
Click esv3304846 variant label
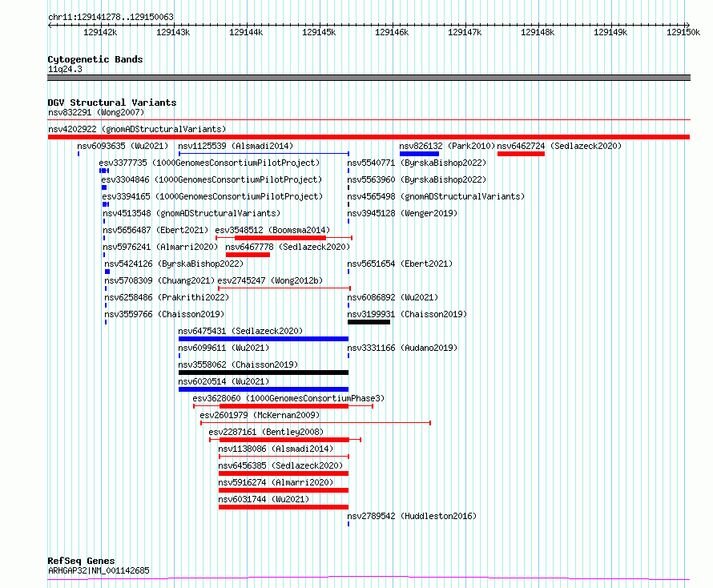(x=211, y=179)
